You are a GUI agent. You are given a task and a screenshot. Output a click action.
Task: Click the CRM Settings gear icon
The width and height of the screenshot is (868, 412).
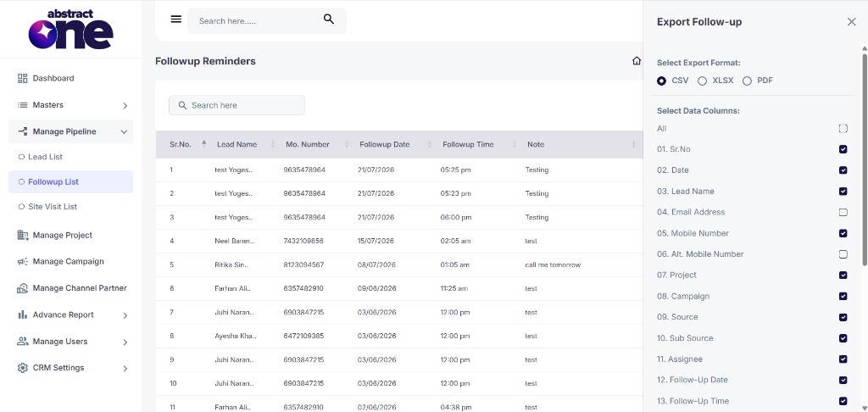tap(23, 368)
